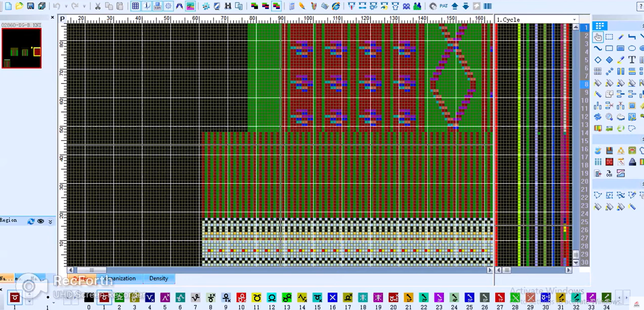Select the filled rectangle tool

click(x=621, y=48)
